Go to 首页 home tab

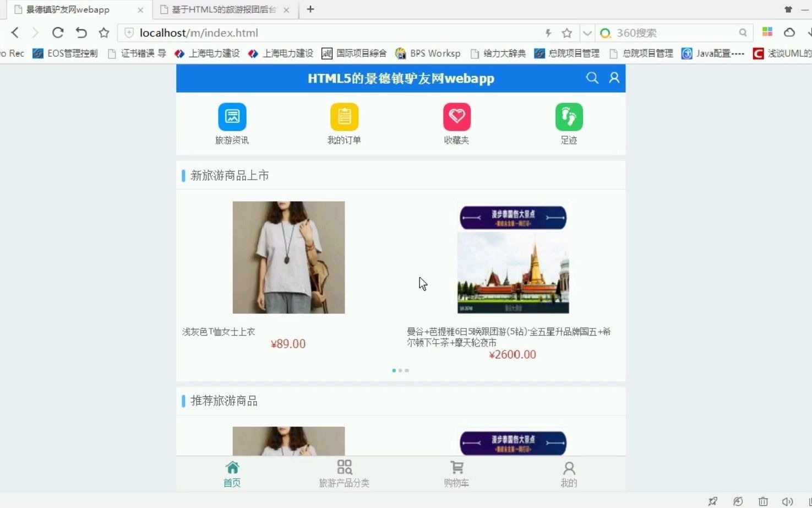(232, 474)
